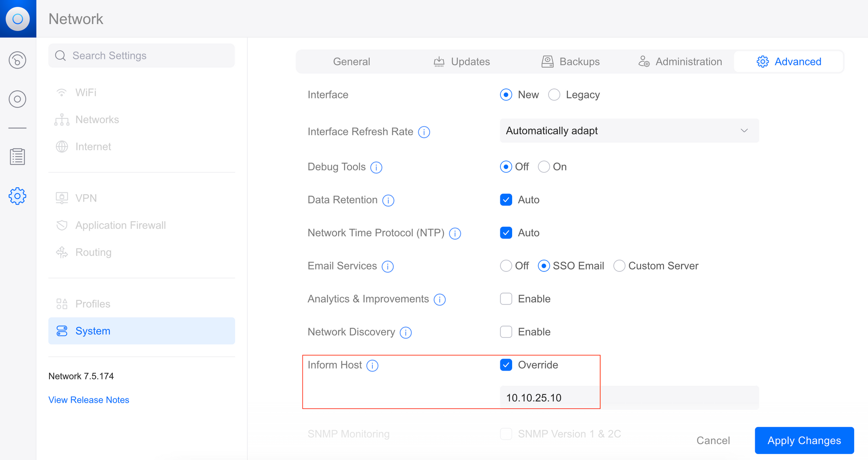Screen dimensions: 868x460
Task: Click the Inform Host address field
Action: tap(629, 398)
